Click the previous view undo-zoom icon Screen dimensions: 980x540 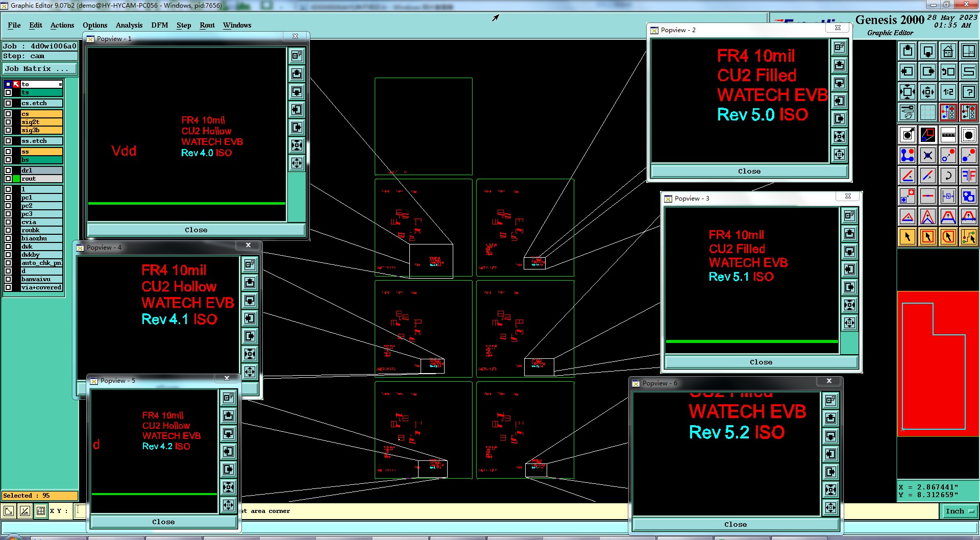click(948, 71)
